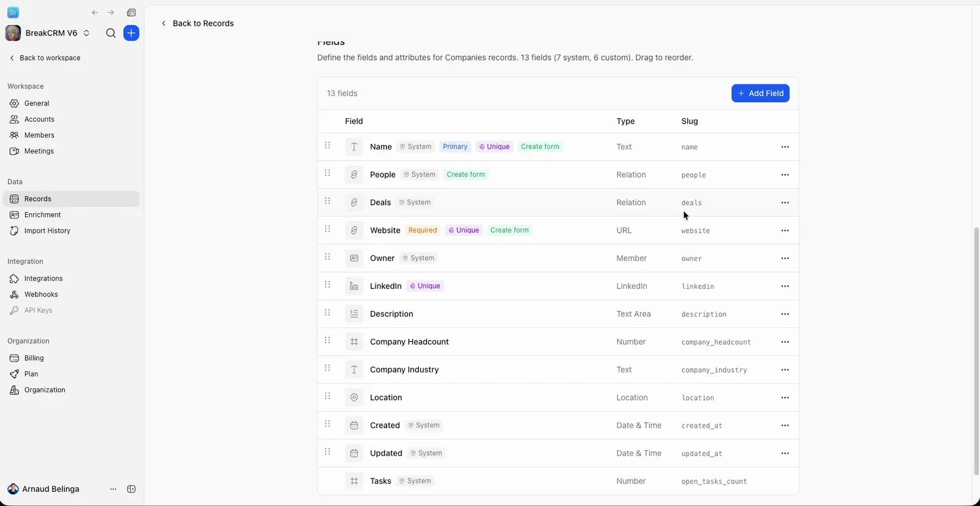Open the Owner row three-dots menu
The image size is (980, 506).
click(785, 259)
